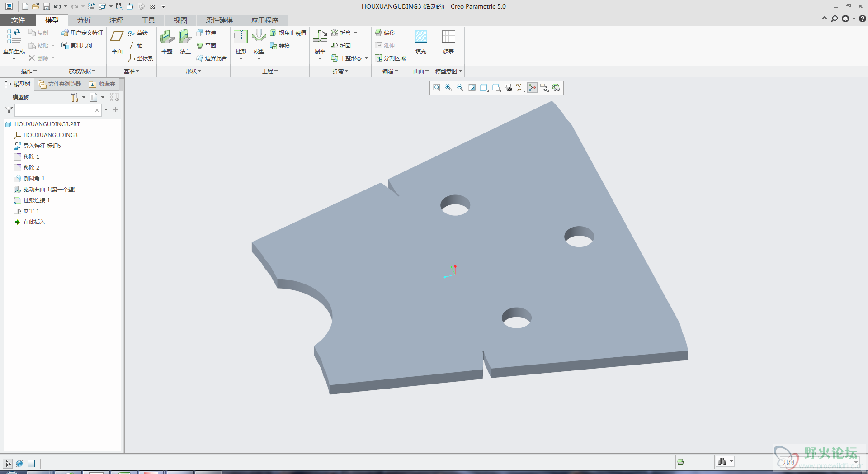Click the Zoom In magnifier icon
Image resolution: width=868 pixels, height=474 pixels.
pos(448,87)
